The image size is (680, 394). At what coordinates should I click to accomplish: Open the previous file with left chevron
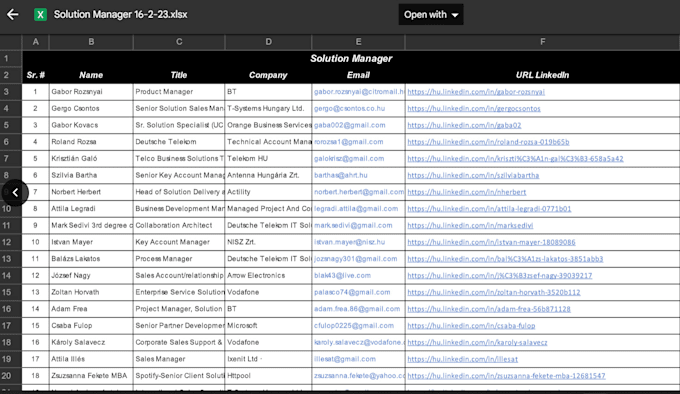15,192
